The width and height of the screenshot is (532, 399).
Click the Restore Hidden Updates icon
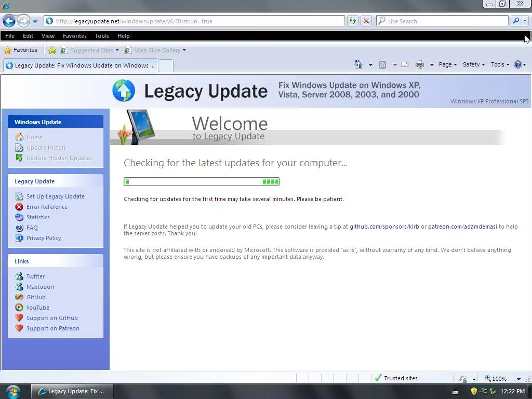19,158
